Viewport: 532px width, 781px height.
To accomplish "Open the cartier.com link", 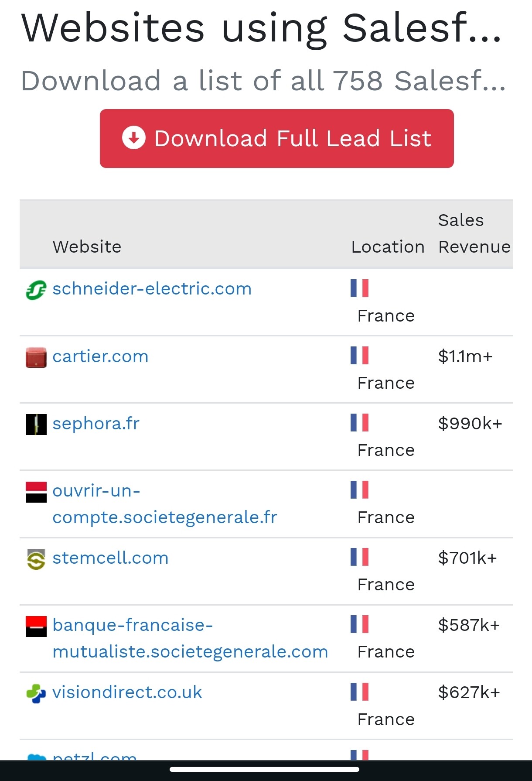I will [x=100, y=356].
